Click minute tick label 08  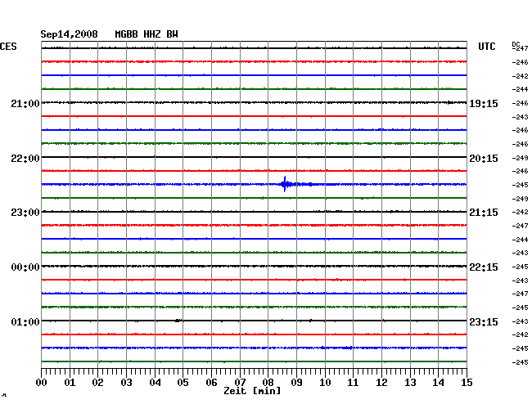(268, 382)
